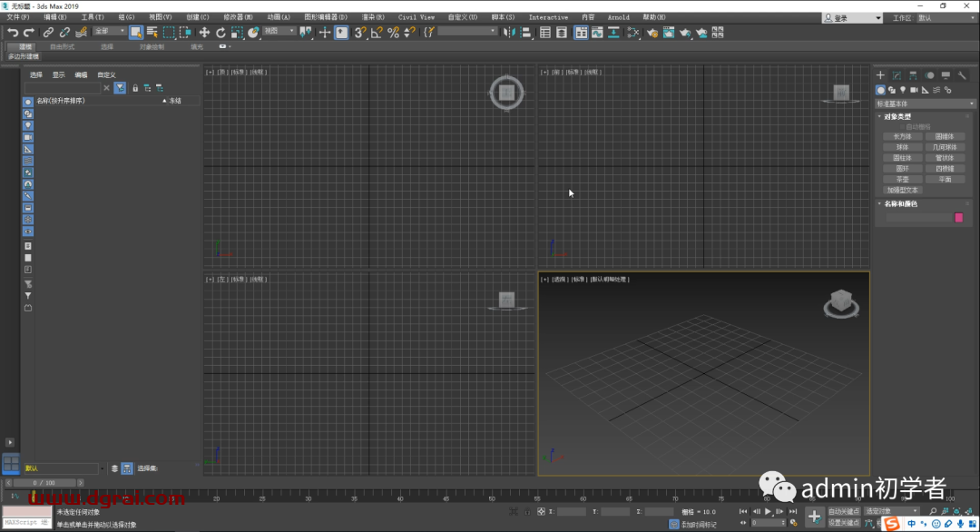Collapse the 名称和颜色 rollout

900,203
